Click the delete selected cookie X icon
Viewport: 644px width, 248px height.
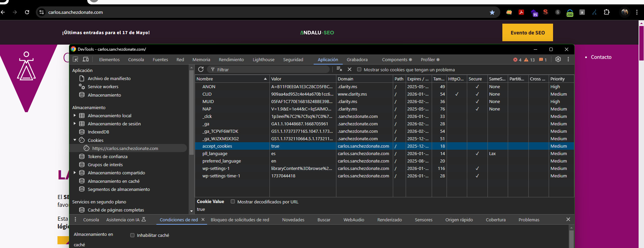point(350,69)
